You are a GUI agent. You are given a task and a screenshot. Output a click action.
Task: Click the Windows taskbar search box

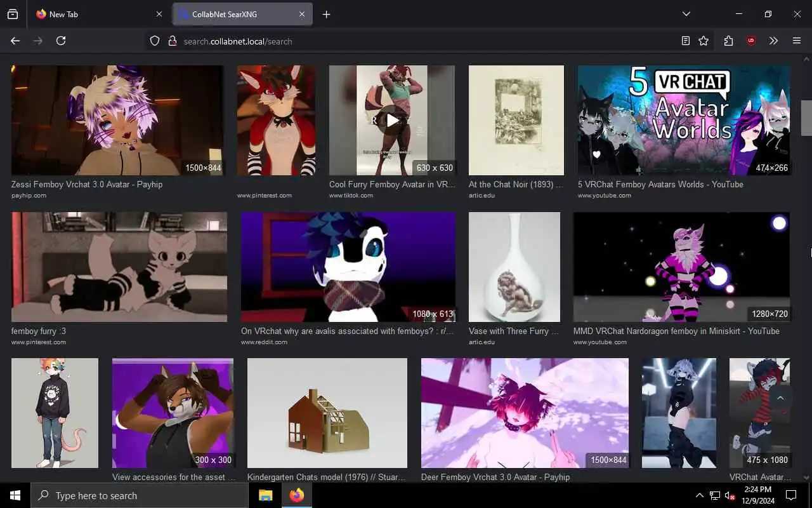pos(140,495)
